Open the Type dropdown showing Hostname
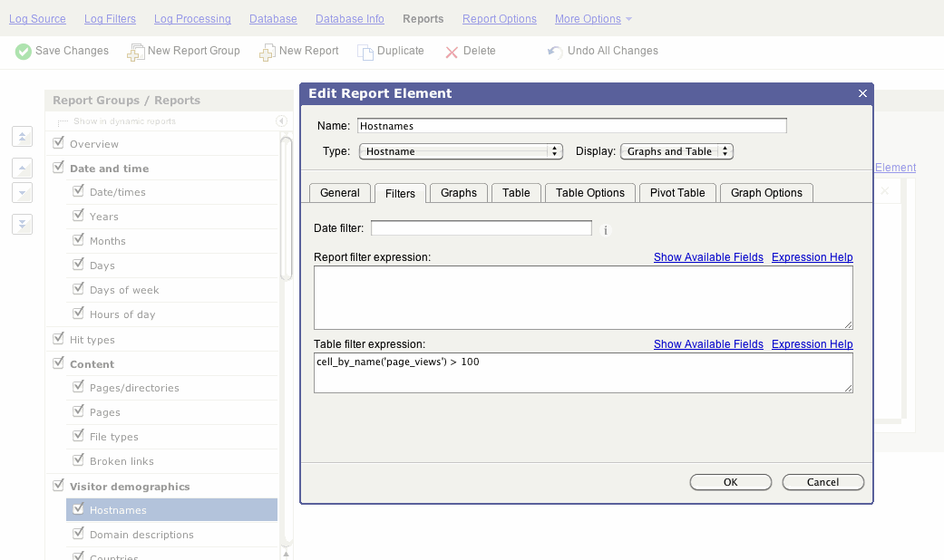Screen dimensions: 944x560 (461, 151)
